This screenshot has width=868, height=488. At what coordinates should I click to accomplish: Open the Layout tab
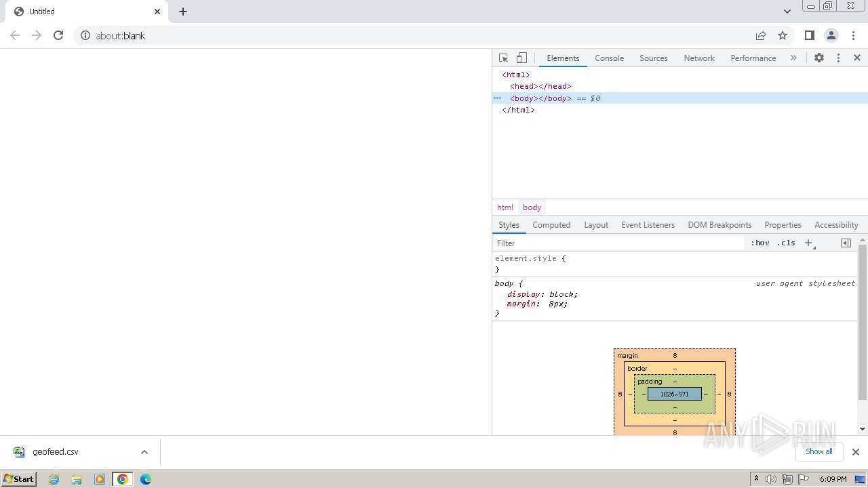(596, 225)
